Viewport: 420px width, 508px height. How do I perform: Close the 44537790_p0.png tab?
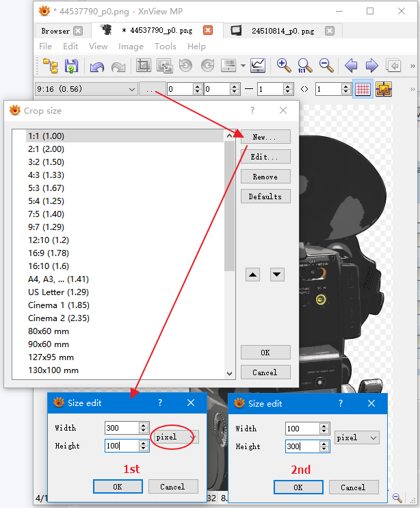tap(208, 30)
